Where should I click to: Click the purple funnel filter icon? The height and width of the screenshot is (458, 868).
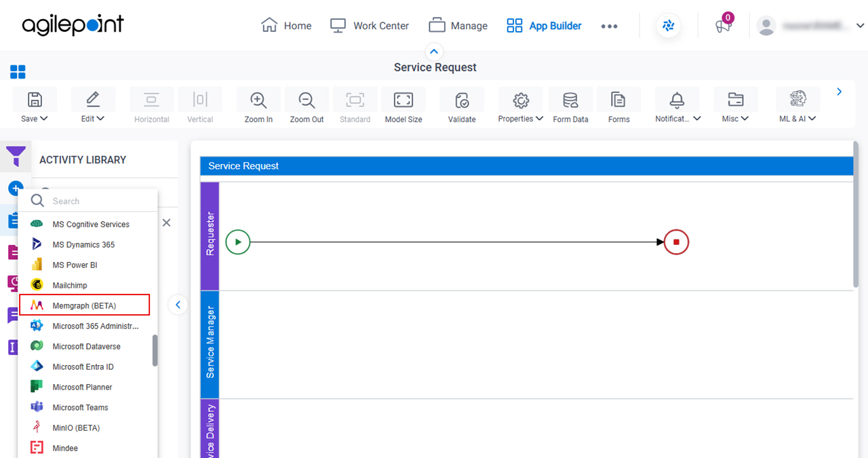pos(16,155)
